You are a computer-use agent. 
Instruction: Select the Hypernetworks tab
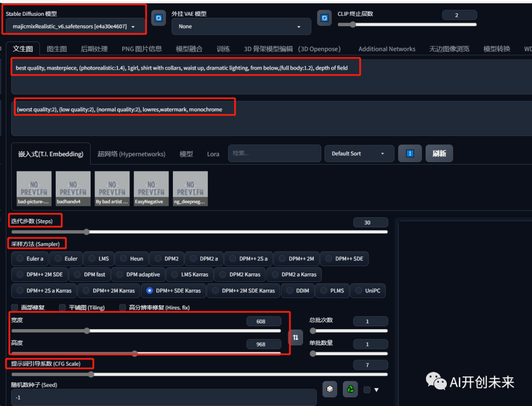[x=132, y=154]
